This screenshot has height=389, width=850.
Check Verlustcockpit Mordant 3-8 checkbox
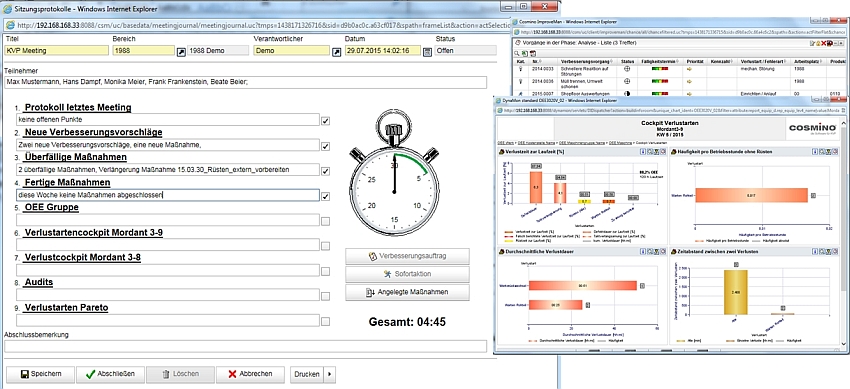[x=325, y=271]
